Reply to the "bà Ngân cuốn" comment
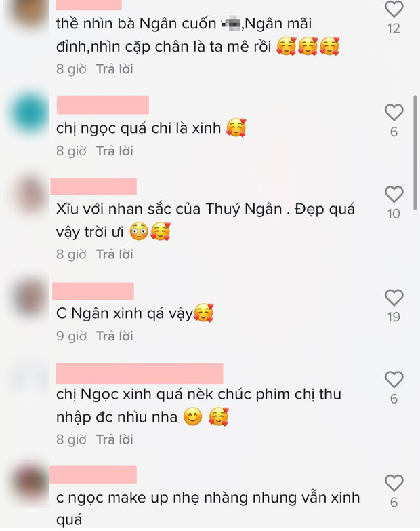The image size is (420, 531). pyautogui.click(x=114, y=69)
